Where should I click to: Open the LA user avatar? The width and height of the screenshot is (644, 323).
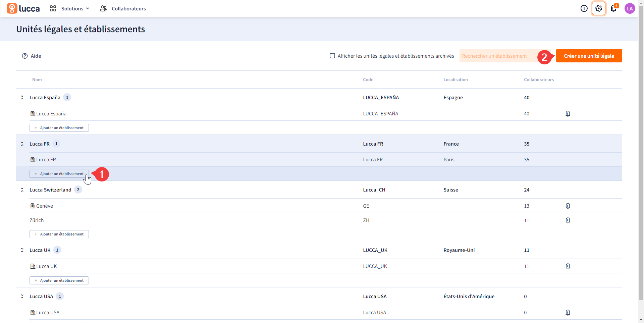point(630,8)
